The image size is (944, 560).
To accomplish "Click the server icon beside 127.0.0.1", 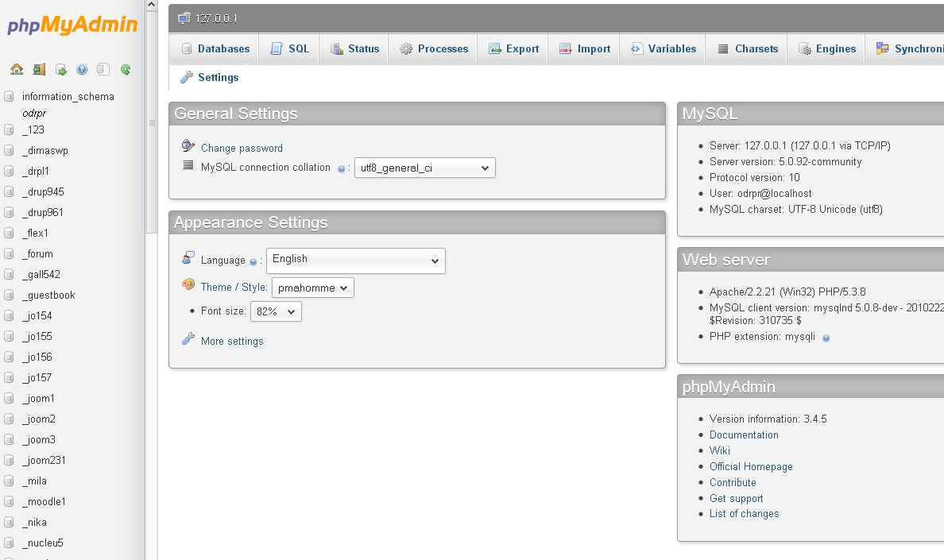I will click(184, 18).
